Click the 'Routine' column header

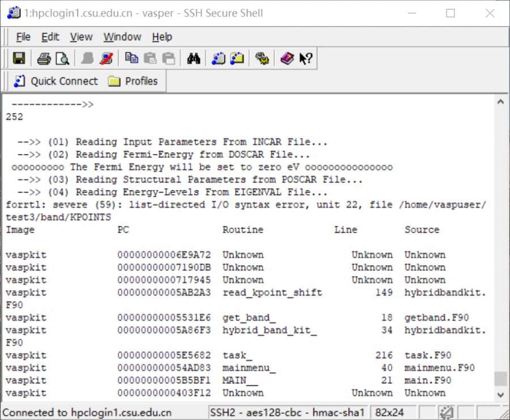click(x=243, y=230)
